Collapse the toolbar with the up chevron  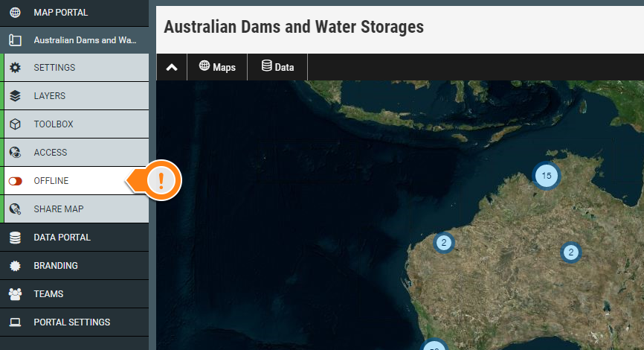[172, 67]
